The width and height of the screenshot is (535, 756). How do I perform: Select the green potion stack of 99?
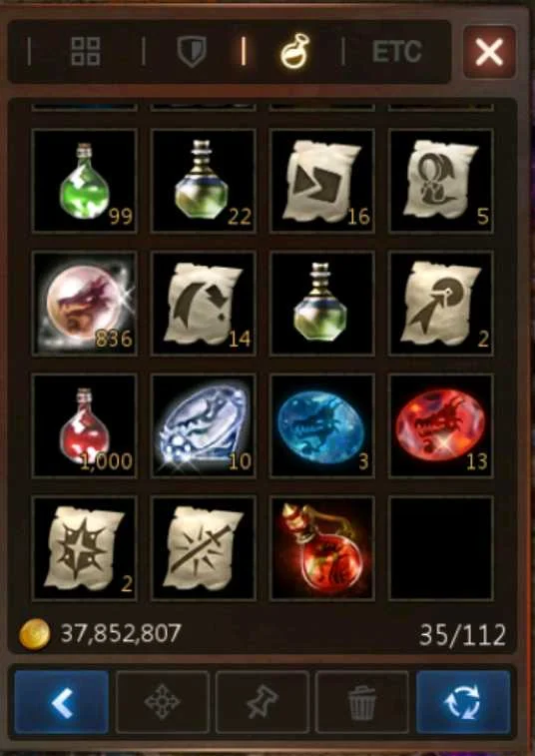tap(85, 181)
